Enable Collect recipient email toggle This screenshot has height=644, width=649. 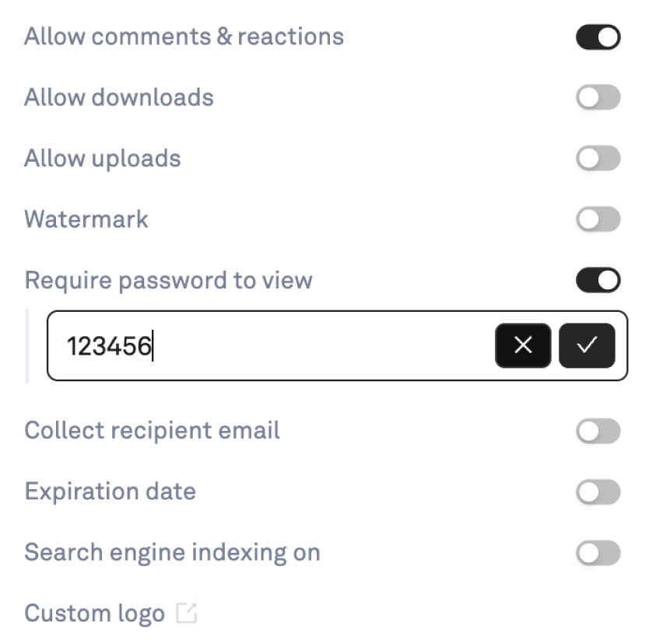coord(598,431)
